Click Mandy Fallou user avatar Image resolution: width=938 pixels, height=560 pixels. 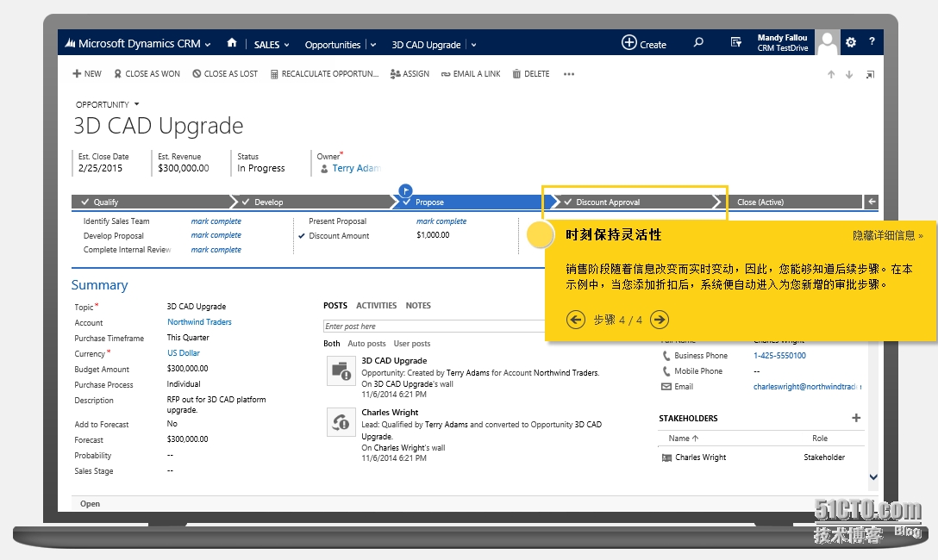click(828, 42)
